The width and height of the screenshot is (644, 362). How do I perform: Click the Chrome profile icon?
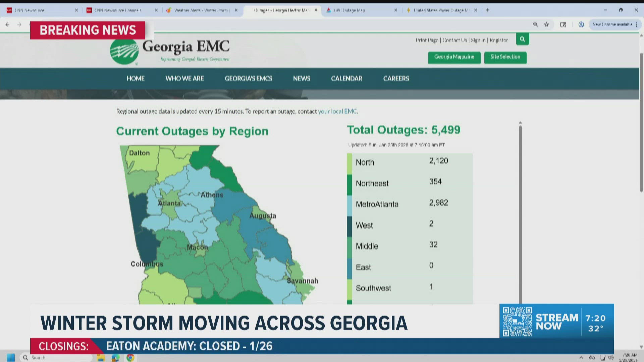pyautogui.click(x=581, y=24)
